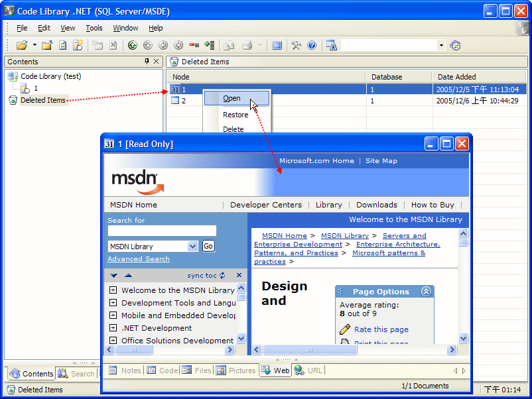Click the refresh document toolbar icon
The image size is (532, 399).
63,45
